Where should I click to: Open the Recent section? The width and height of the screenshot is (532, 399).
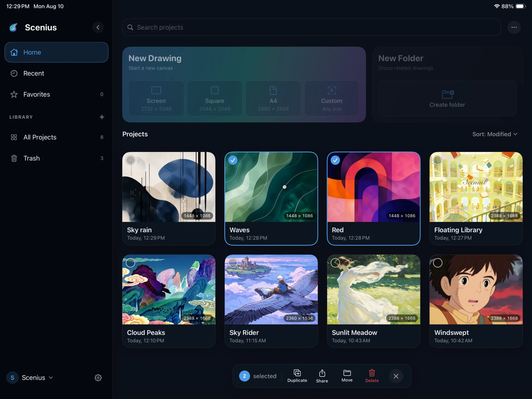pos(56,73)
